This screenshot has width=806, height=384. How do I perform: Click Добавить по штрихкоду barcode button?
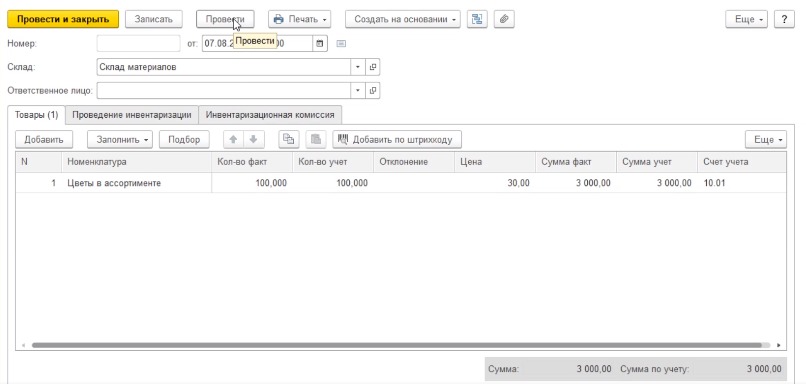397,139
